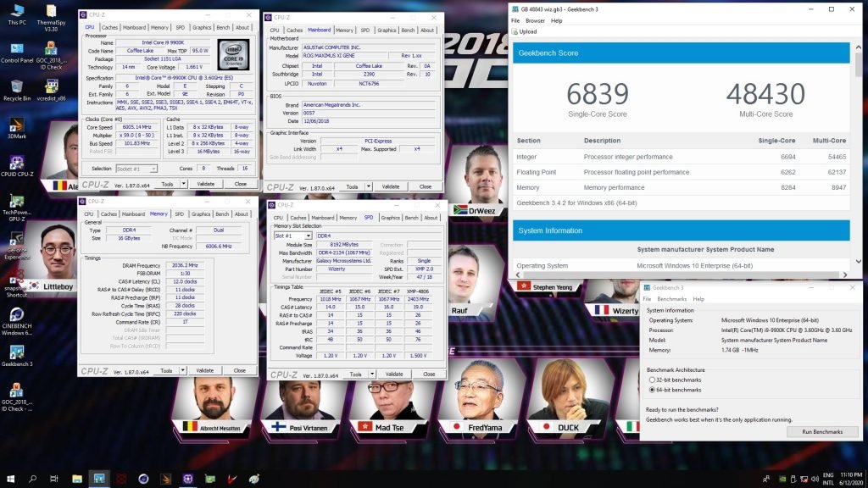Screen dimensions: 868x488
Task: Click the green GPU-Z taskbar icon
Action: pos(210,479)
